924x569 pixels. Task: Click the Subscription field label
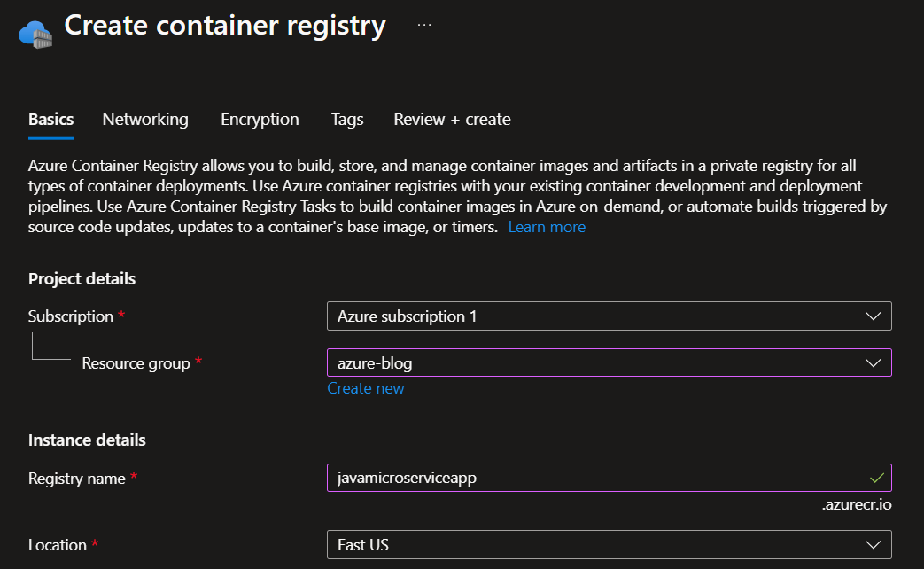71,316
